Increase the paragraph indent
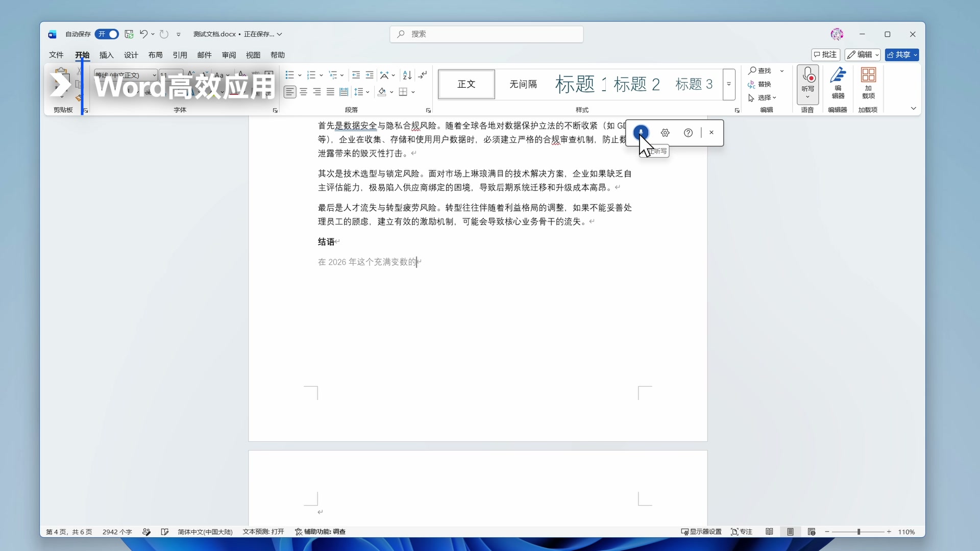 pos(370,76)
